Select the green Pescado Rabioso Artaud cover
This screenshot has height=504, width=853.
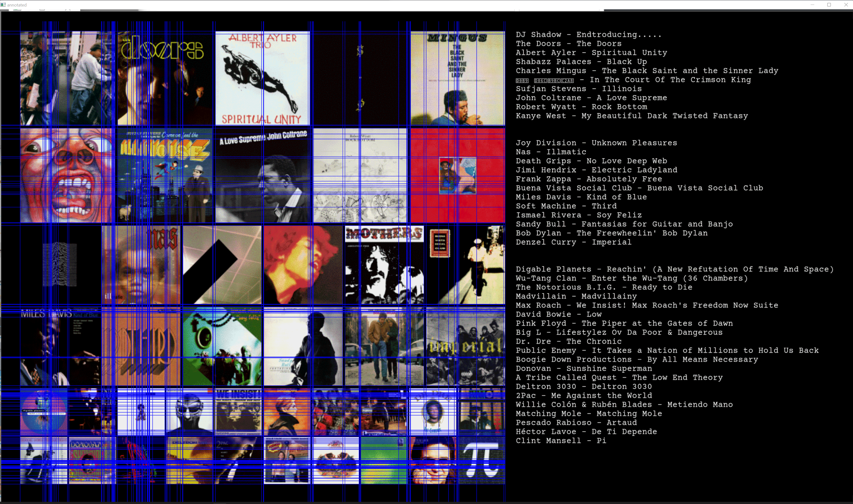(384, 460)
